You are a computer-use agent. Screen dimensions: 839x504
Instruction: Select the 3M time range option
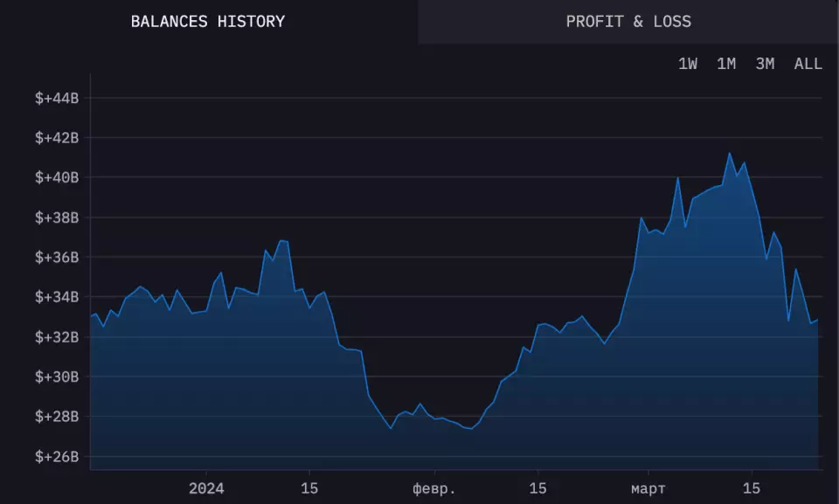coord(766,63)
